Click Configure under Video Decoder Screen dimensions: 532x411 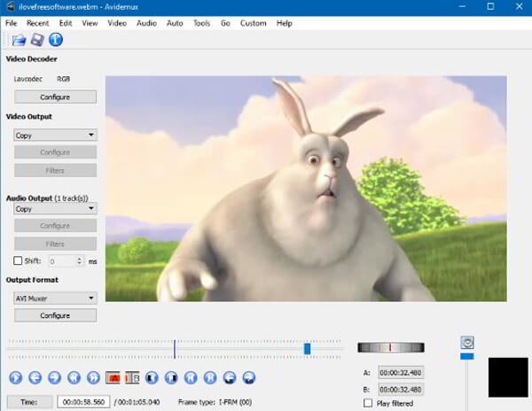click(x=55, y=97)
